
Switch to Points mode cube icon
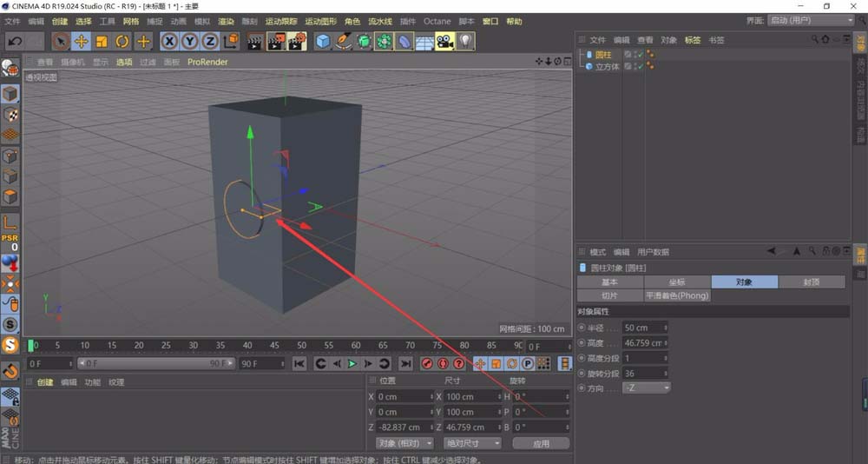tap(10, 156)
